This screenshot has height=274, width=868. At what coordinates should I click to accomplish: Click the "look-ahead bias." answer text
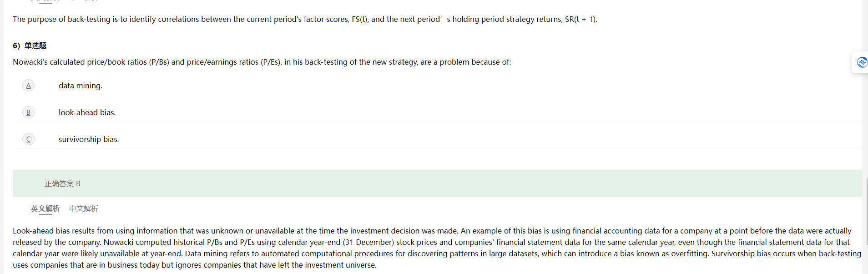87,112
